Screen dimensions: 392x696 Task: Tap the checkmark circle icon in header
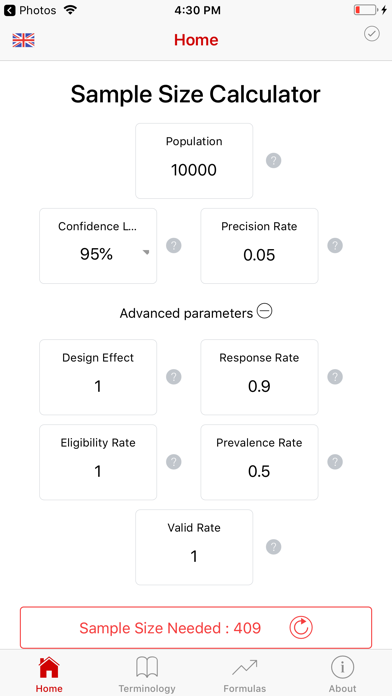372,34
